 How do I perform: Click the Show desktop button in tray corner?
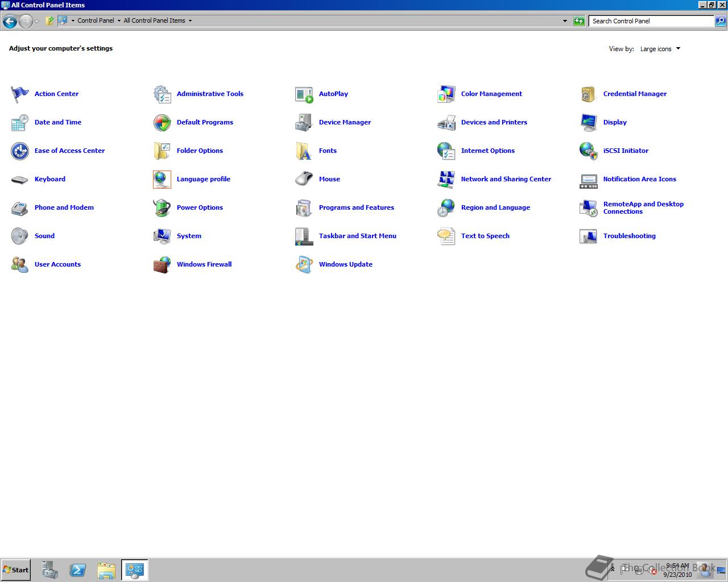[x=721, y=570]
